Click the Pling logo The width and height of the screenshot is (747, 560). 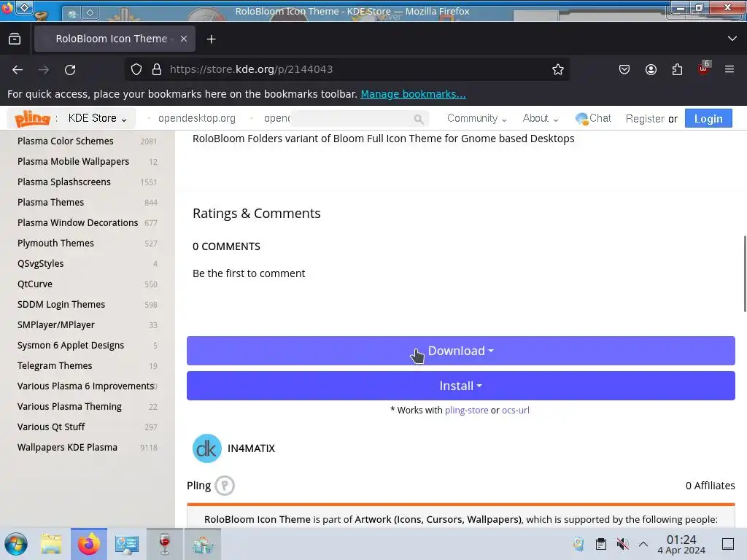click(x=32, y=118)
